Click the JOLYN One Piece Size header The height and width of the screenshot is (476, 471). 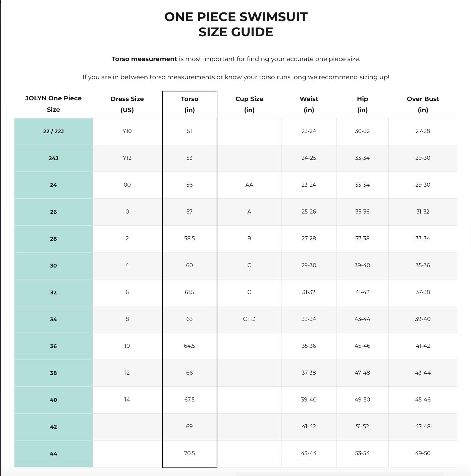(x=53, y=104)
